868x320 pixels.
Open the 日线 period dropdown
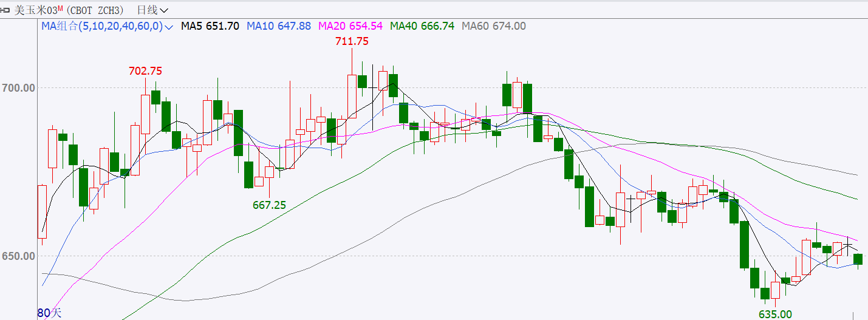point(152,10)
